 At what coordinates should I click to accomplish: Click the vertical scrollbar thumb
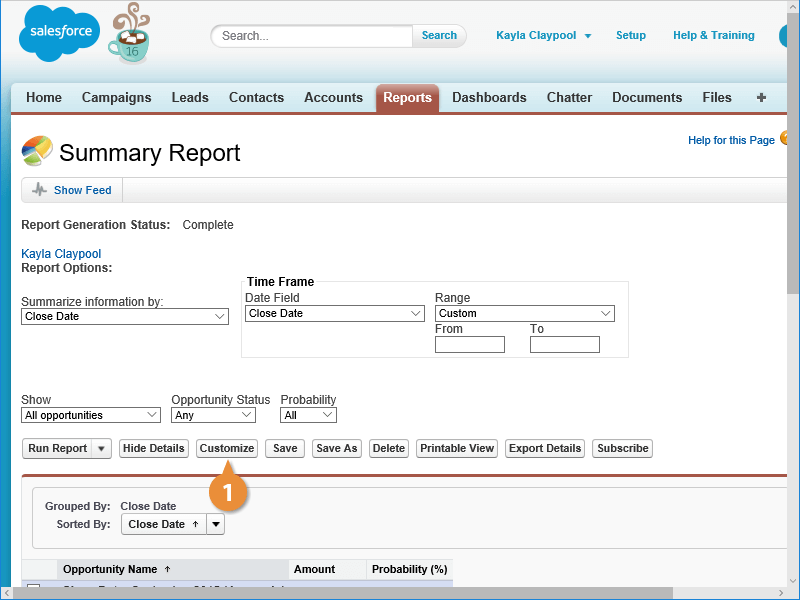click(x=793, y=153)
